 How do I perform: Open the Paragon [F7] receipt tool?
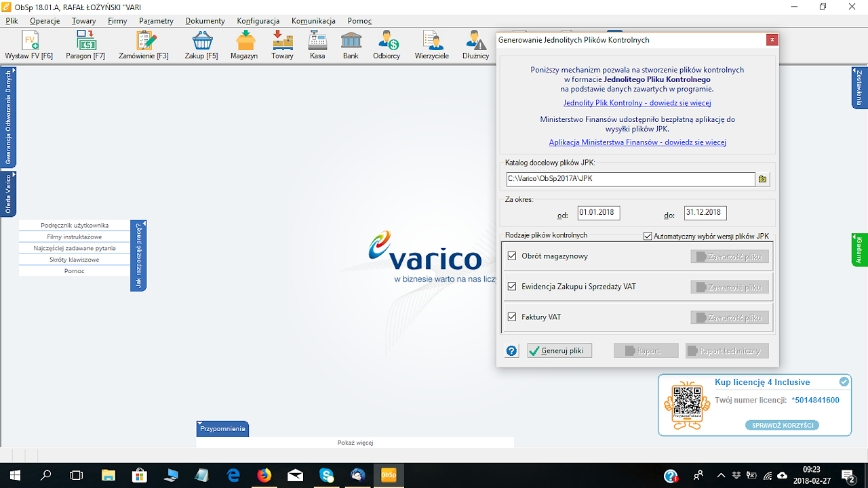pyautogui.click(x=85, y=45)
